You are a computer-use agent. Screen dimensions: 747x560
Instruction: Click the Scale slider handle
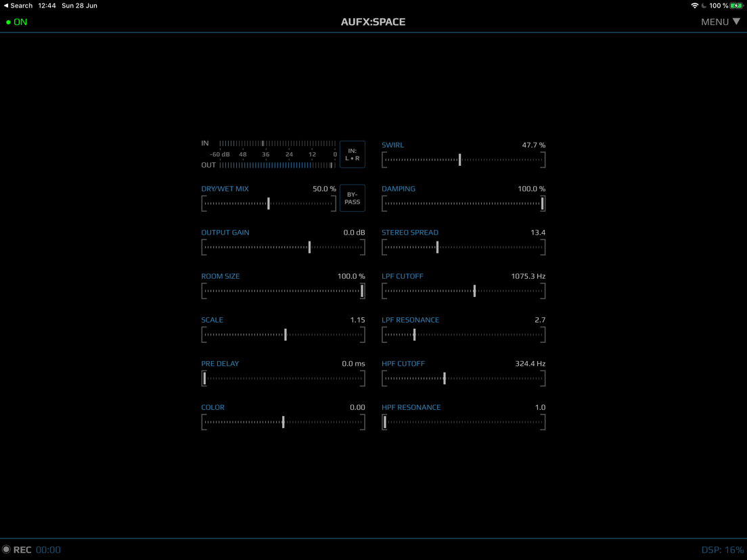coord(286,335)
